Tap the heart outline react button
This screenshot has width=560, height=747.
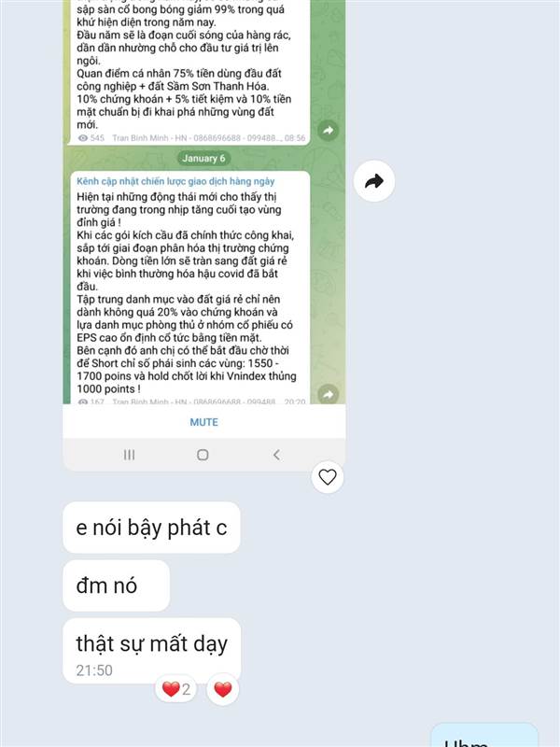[328, 477]
